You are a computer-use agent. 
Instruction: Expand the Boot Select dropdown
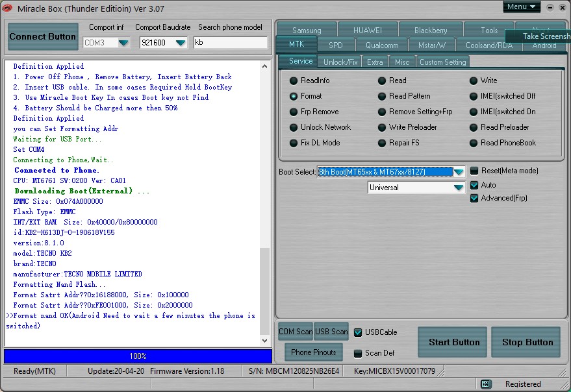pyautogui.click(x=459, y=172)
